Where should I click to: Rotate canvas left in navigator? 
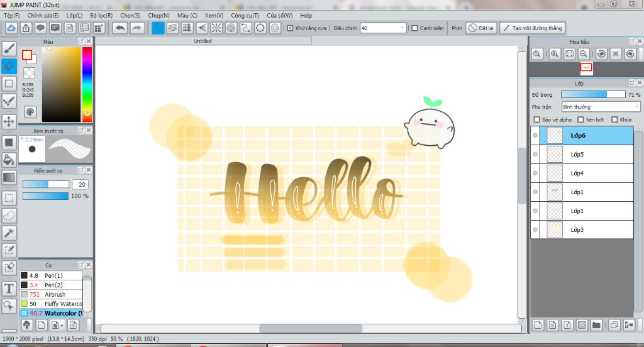(602, 54)
